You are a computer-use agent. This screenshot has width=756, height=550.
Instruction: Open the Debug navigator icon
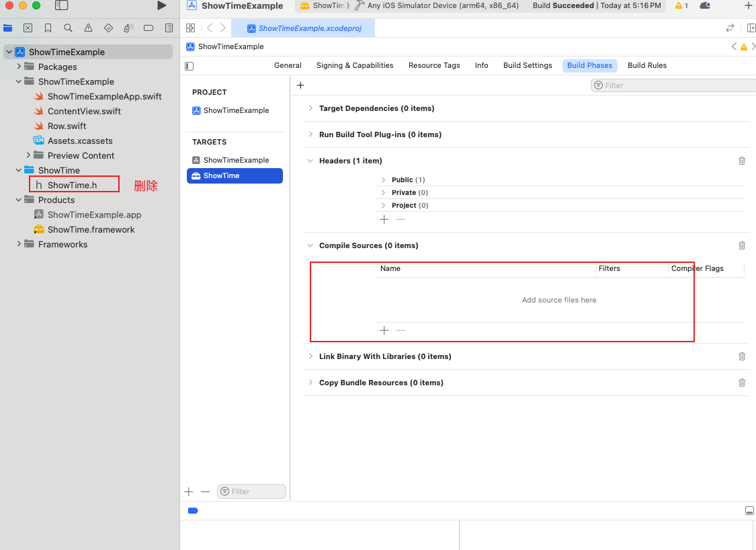(x=128, y=28)
